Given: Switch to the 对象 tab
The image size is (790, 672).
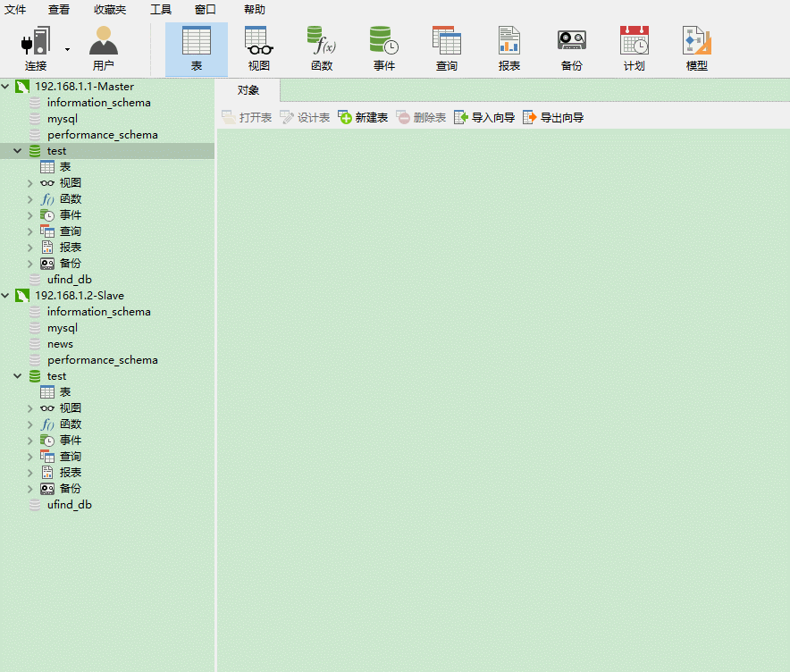Looking at the screenshot, I should coord(248,89).
